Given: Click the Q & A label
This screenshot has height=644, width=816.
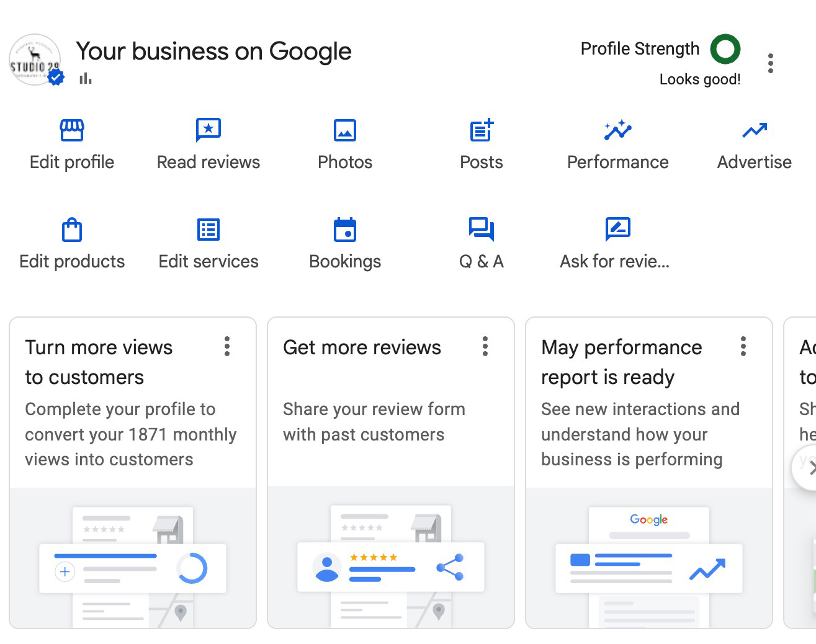Looking at the screenshot, I should (x=482, y=261).
